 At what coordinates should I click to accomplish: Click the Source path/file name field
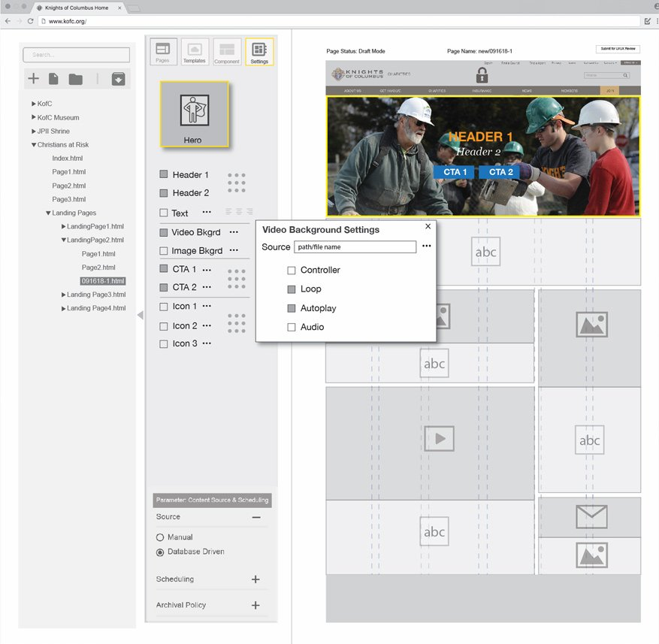355,246
